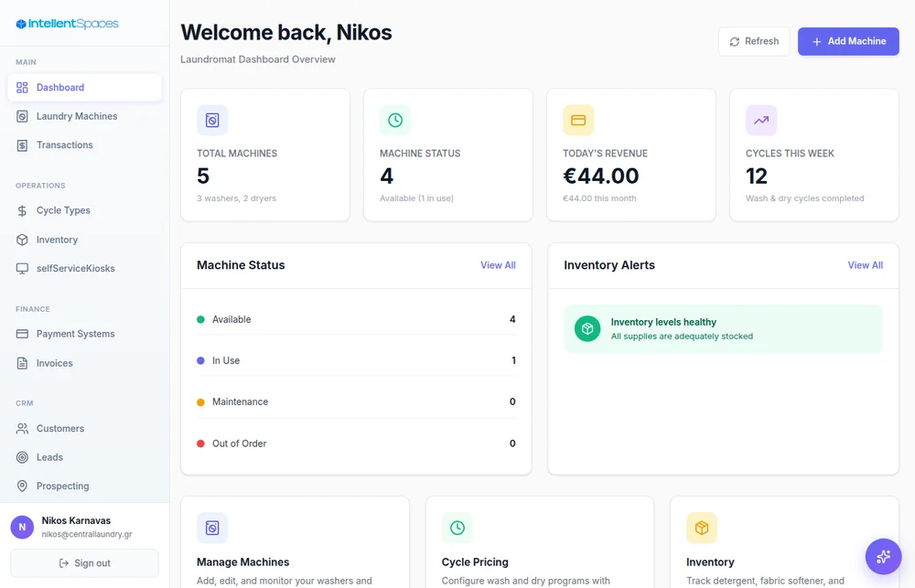The height and width of the screenshot is (588, 915).
Task: Click the Today's Revenue credit card icon
Action: pos(578,120)
